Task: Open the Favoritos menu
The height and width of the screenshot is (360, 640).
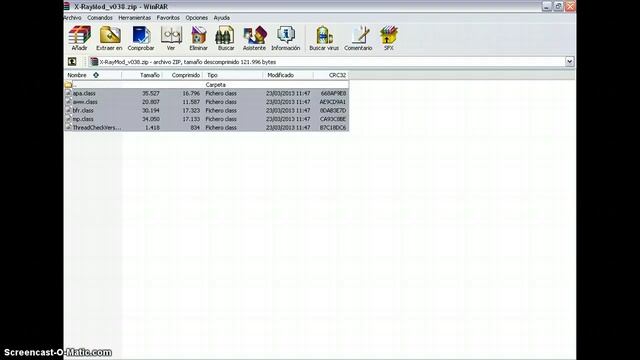Action: (x=168, y=18)
